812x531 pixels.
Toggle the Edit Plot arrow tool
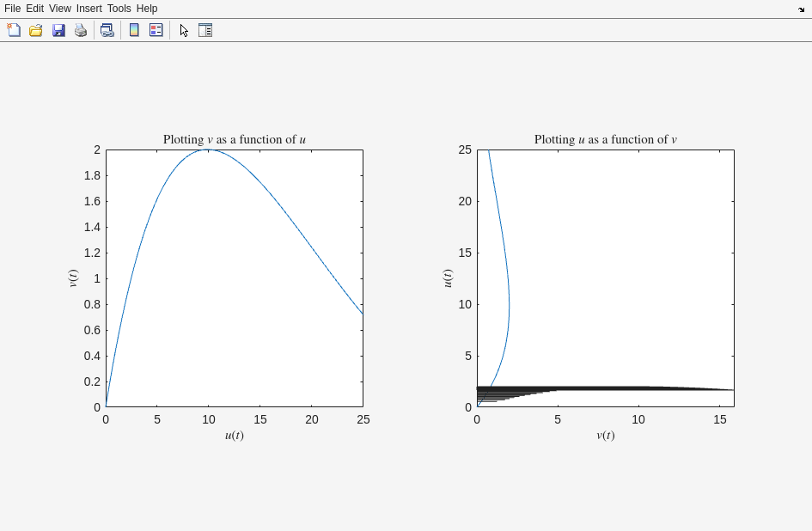184,30
